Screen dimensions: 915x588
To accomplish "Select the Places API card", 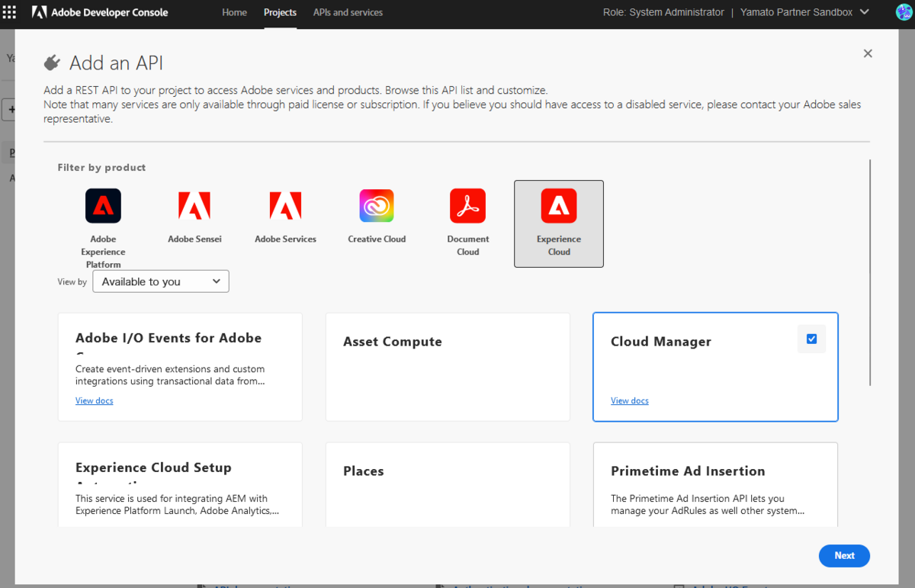I will point(447,485).
